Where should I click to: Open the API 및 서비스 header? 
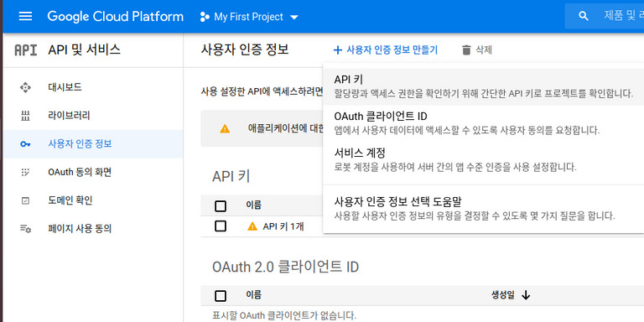(84, 50)
